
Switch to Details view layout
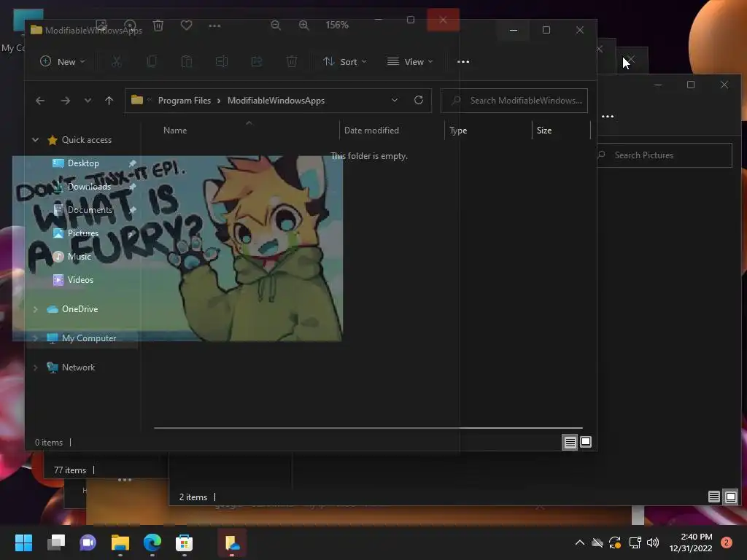click(x=570, y=443)
